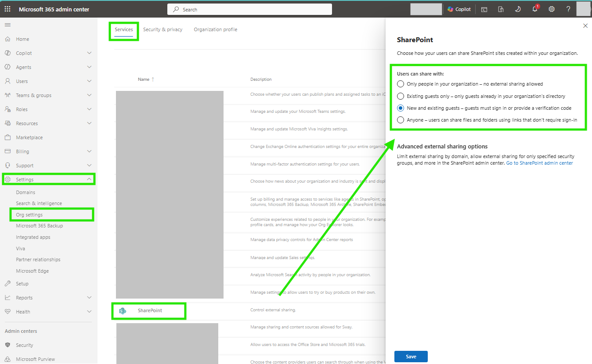Open Org settings in sidebar
Image resolution: width=592 pixels, height=364 pixels.
pyautogui.click(x=29, y=215)
